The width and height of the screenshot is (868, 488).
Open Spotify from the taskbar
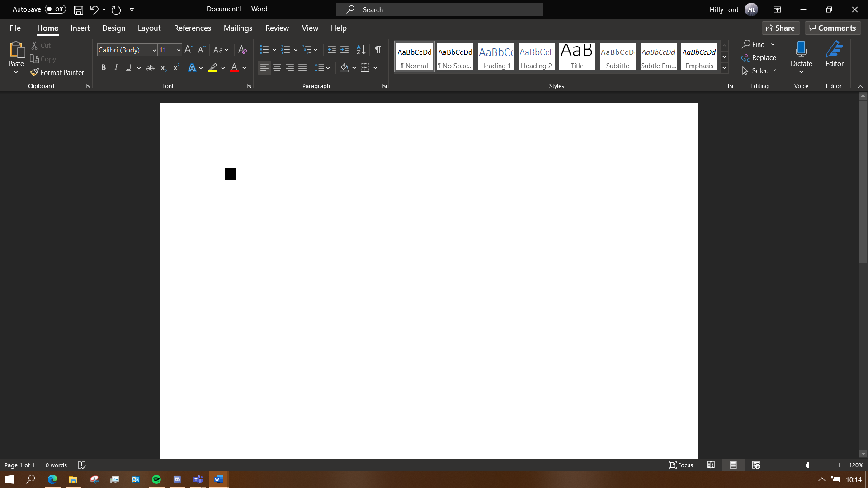point(156,479)
